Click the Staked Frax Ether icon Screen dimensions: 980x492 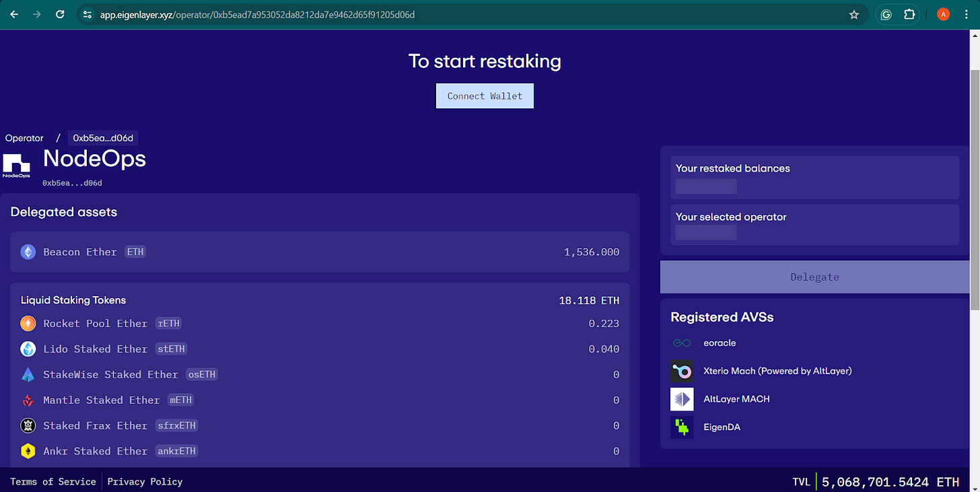click(28, 426)
